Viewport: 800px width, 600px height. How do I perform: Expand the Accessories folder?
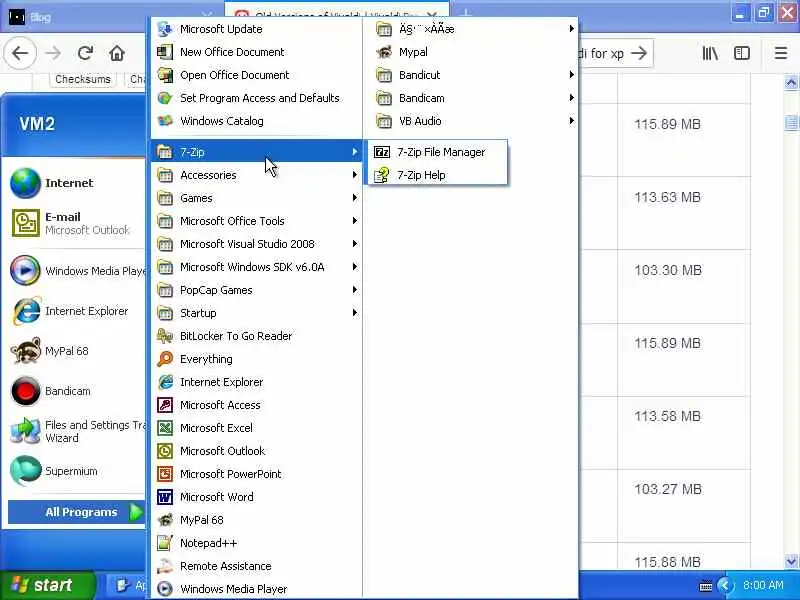pos(257,175)
